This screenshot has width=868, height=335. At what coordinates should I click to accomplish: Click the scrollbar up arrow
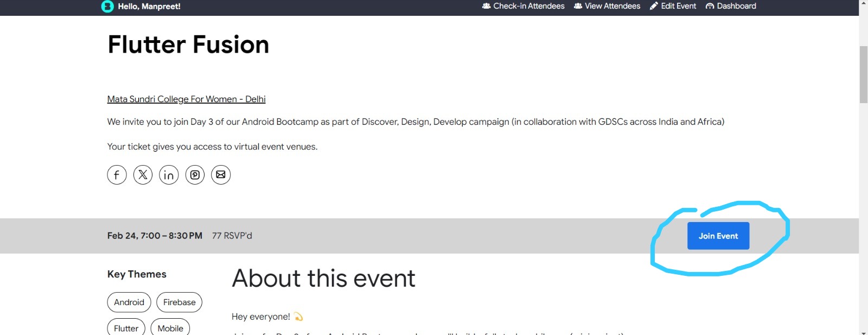(863, 3)
